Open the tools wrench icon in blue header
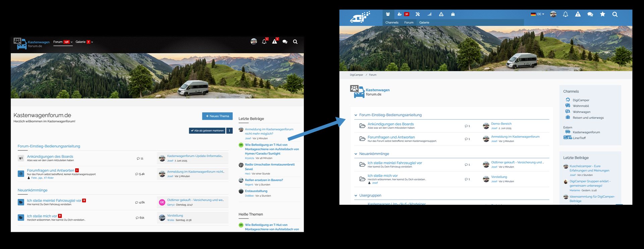Screen dimensions: 644x249 (418, 14)
